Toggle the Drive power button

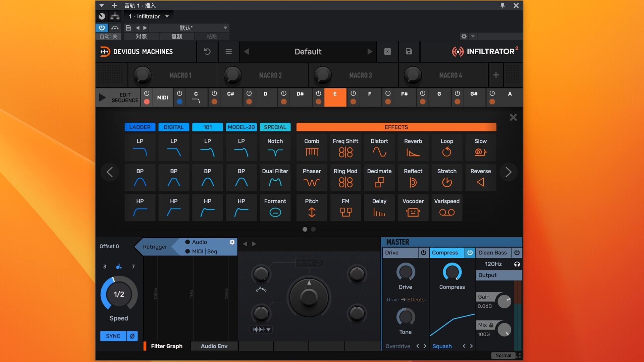[423, 253]
